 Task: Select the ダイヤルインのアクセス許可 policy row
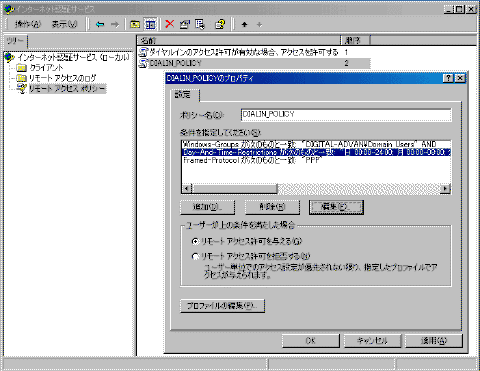pyautogui.click(x=254, y=52)
